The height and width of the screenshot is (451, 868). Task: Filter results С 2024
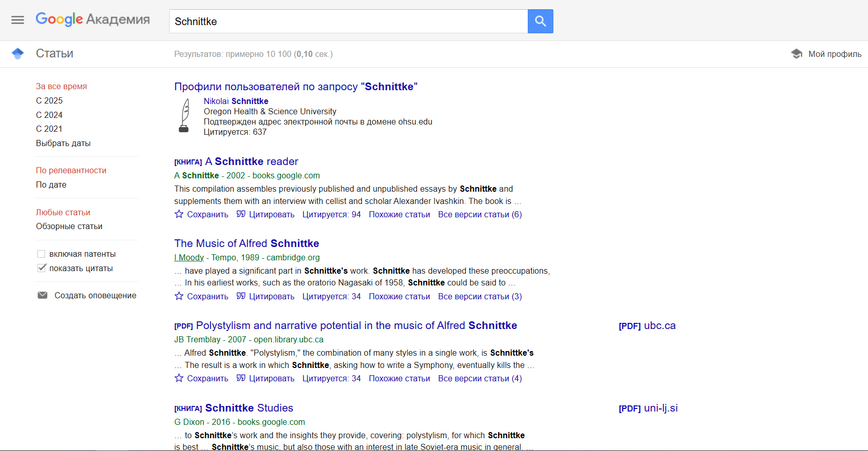click(x=49, y=115)
